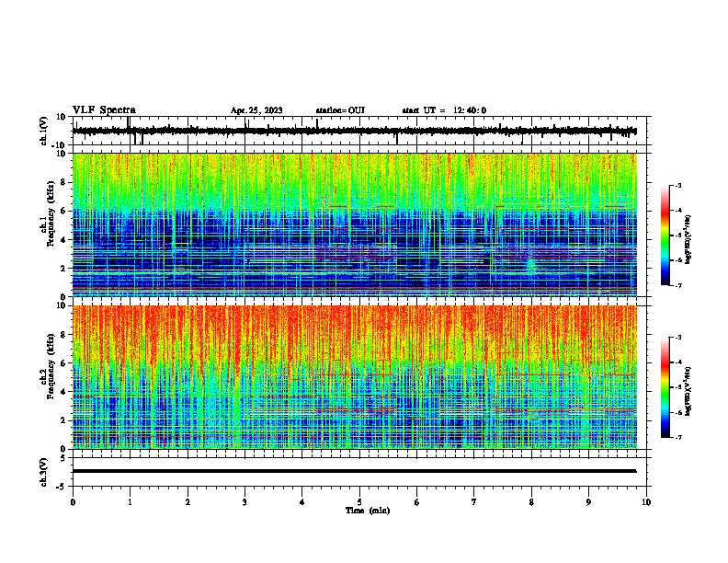Click the "-3" label on ch.2 color bar
This screenshot has height=563, width=728.
677,338
